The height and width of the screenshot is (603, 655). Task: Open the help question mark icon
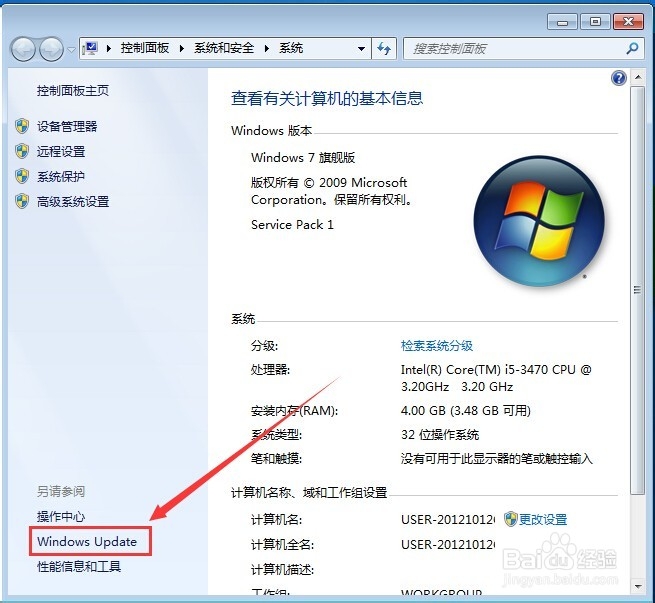tap(619, 78)
